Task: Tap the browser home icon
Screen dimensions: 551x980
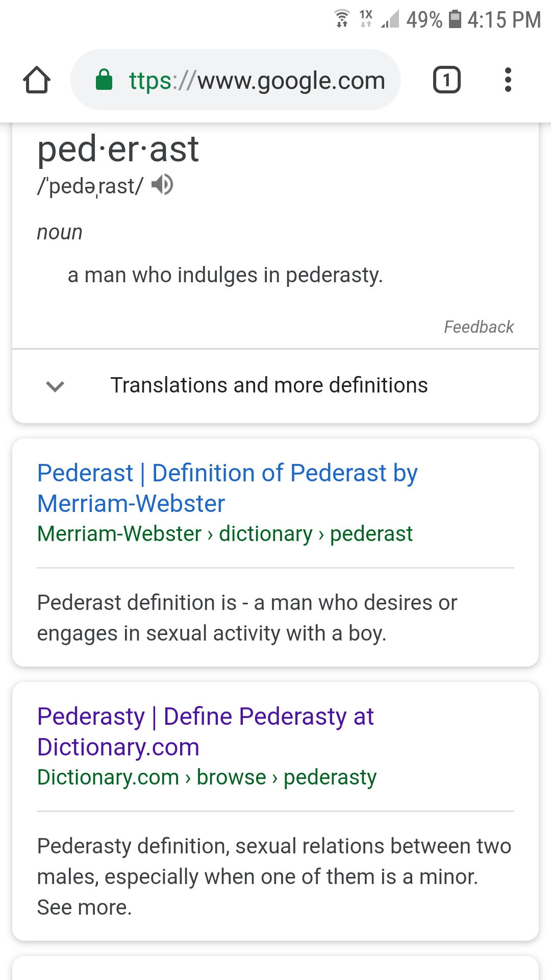Action: pos(37,80)
